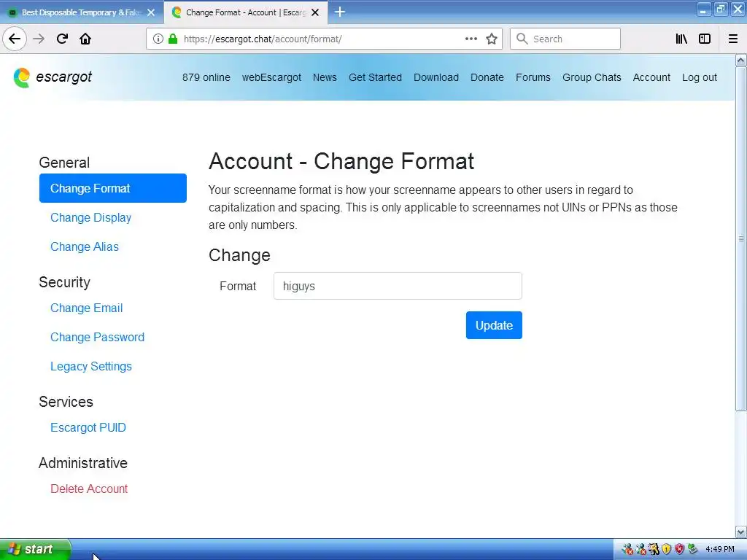Click the red Delete Account link

[89, 489]
